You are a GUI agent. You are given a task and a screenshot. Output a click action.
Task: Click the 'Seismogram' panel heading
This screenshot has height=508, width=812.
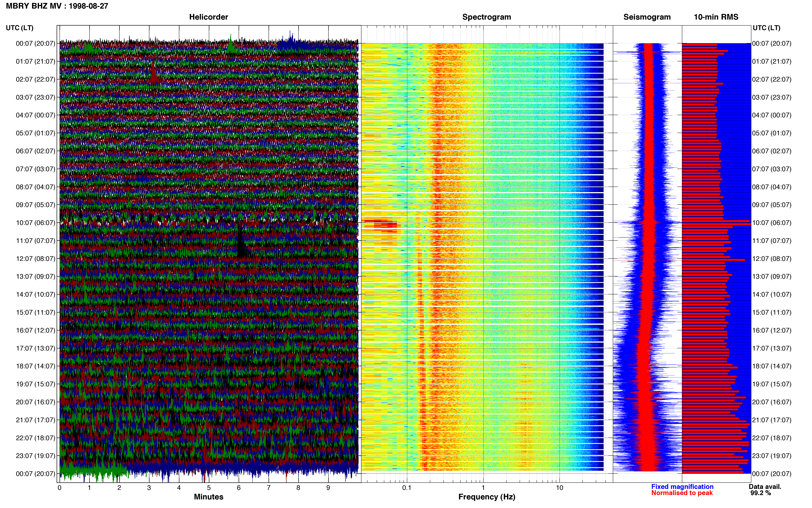pyautogui.click(x=647, y=17)
